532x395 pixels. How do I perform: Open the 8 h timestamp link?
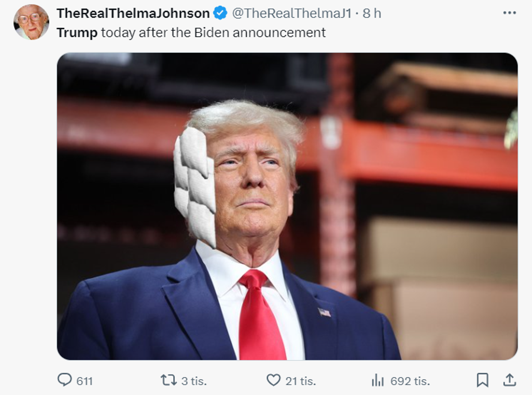pos(372,13)
